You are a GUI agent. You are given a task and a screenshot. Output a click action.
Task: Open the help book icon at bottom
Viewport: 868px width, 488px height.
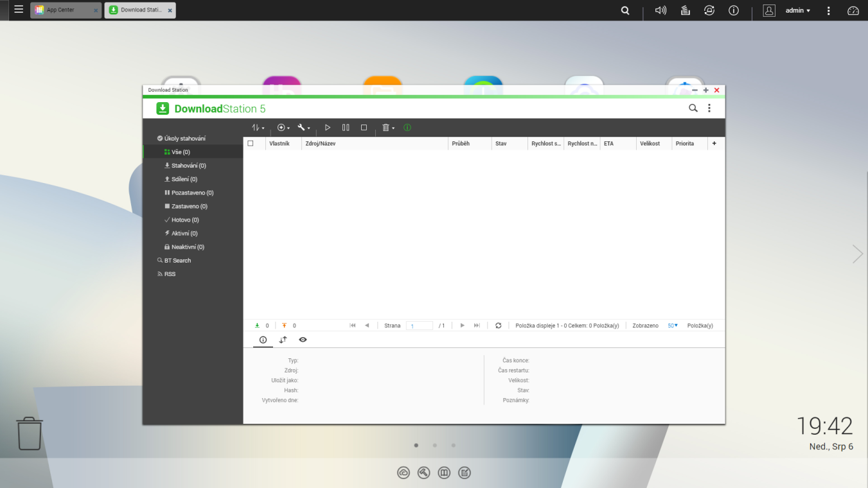[x=444, y=473]
